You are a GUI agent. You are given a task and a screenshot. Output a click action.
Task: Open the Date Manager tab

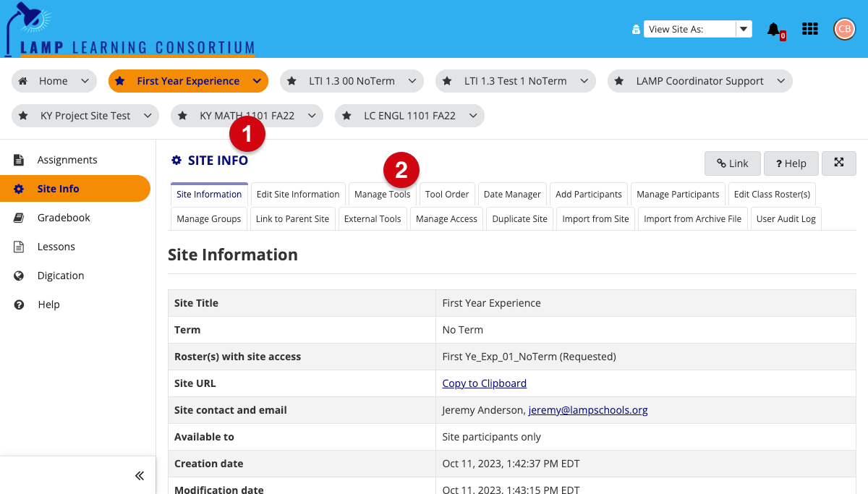[x=512, y=194]
